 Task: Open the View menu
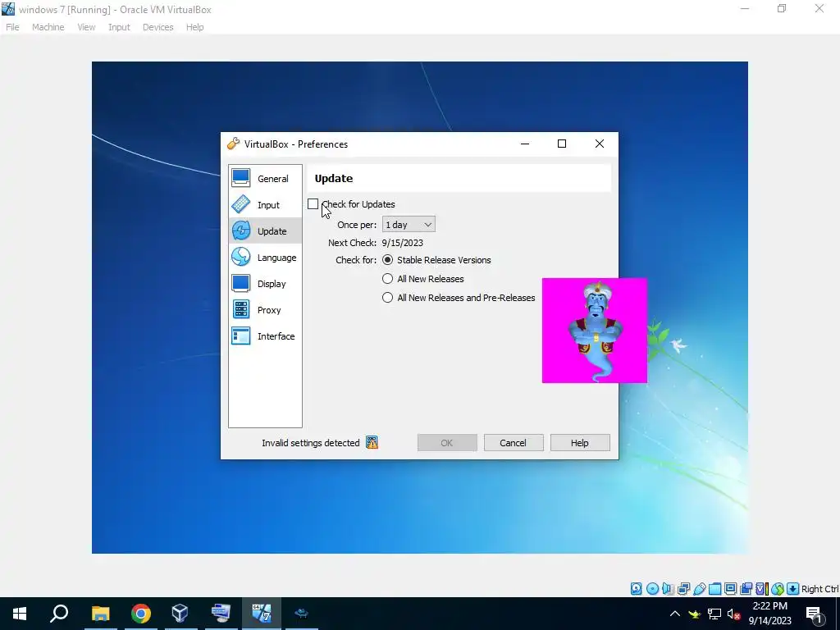tap(86, 27)
